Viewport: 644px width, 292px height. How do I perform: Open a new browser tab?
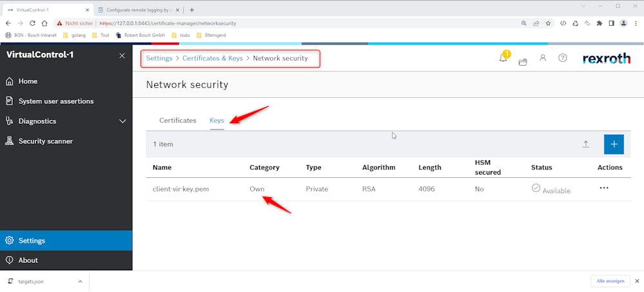coord(192,10)
